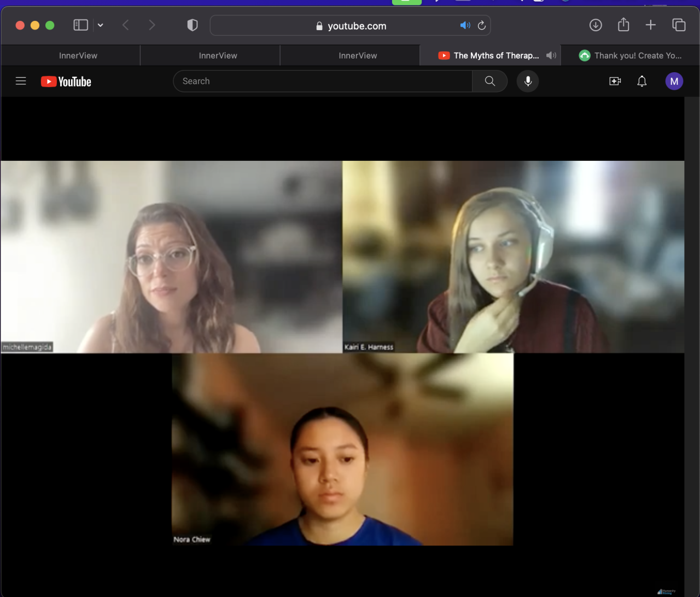Click the youtube.com address bar
The width and height of the screenshot is (700, 597).
350,26
